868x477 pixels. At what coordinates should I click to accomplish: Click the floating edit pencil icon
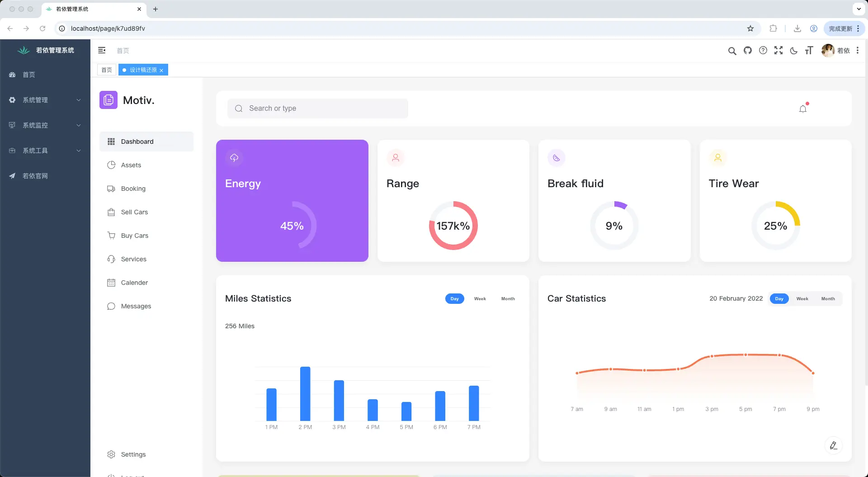(x=834, y=445)
